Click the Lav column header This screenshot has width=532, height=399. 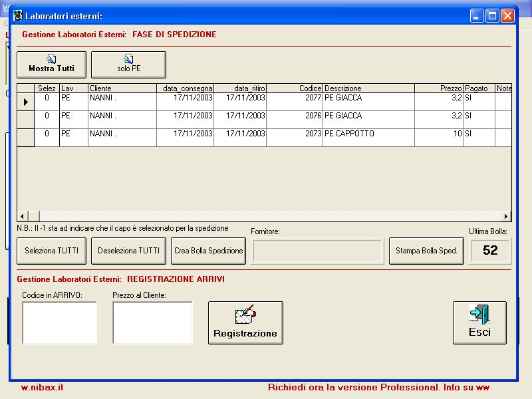[x=74, y=88]
